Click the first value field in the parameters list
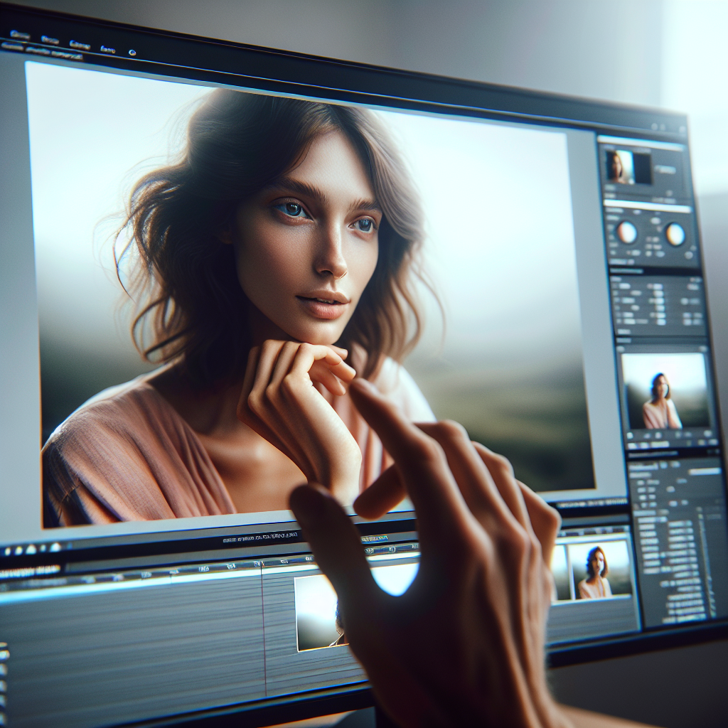Viewport: 728px width, 728px height. click(x=658, y=285)
